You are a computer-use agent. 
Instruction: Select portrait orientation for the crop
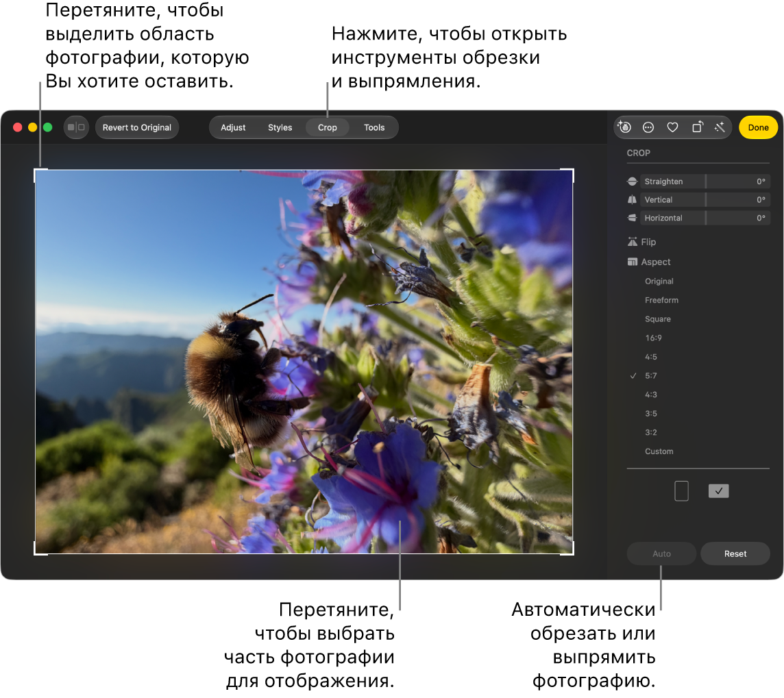681,491
